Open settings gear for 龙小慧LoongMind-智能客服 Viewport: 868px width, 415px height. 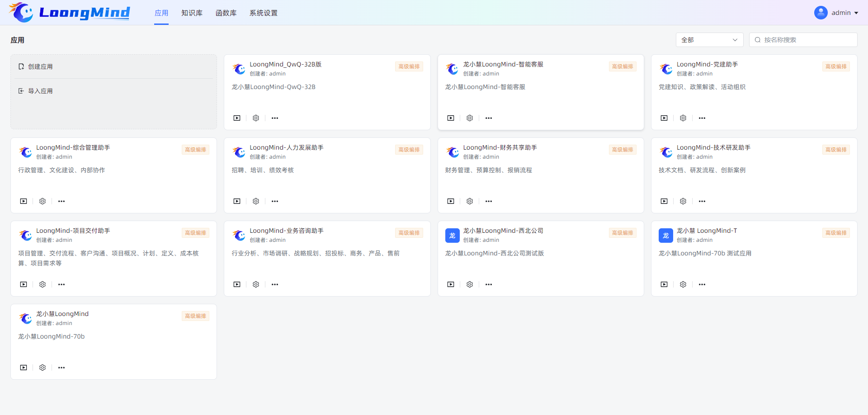point(470,118)
